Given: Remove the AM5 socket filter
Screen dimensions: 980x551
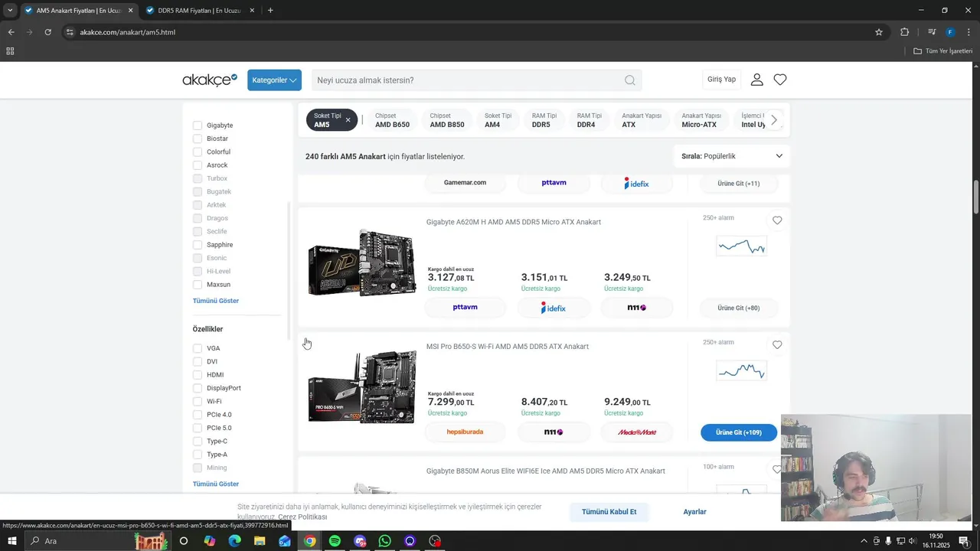Looking at the screenshot, I should (348, 120).
